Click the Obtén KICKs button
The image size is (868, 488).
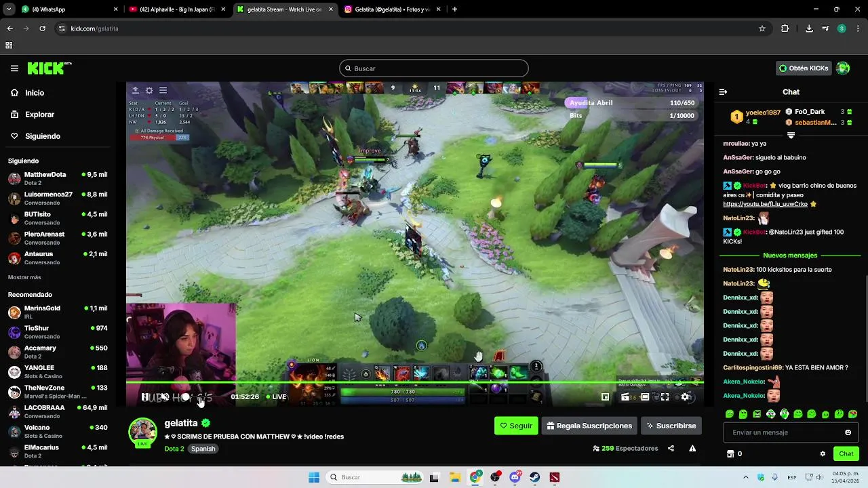click(804, 68)
